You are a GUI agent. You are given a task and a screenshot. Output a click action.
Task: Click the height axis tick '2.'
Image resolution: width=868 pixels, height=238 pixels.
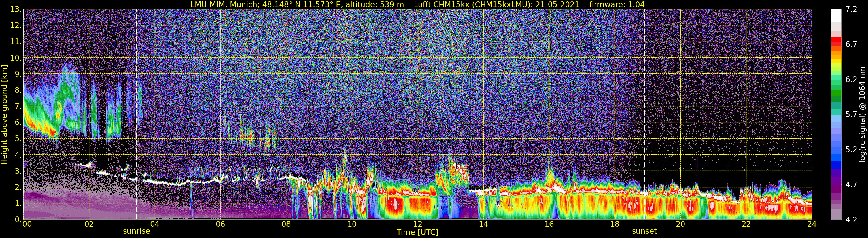pos(18,188)
